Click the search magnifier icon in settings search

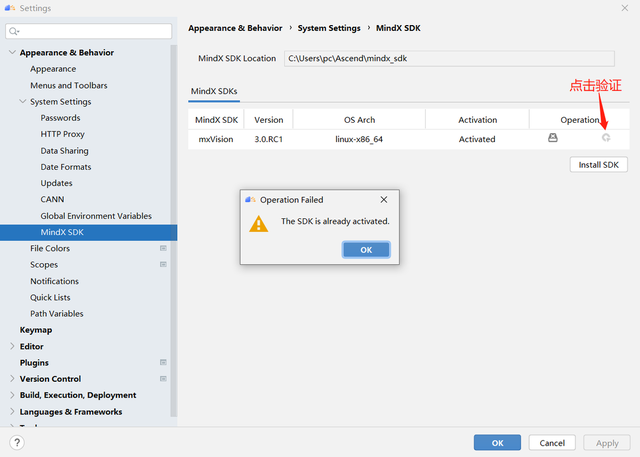pyautogui.click(x=14, y=31)
